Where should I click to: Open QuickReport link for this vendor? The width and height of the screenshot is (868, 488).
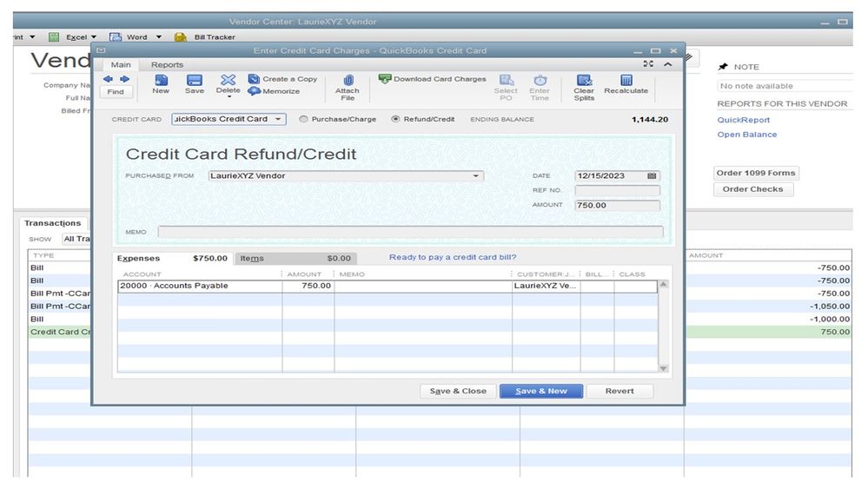(x=743, y=120)
